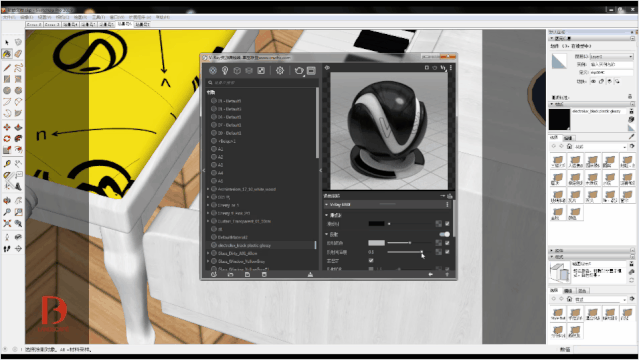
Task: Expand the Glass_Dirty material entry
Action: [208, 253]
